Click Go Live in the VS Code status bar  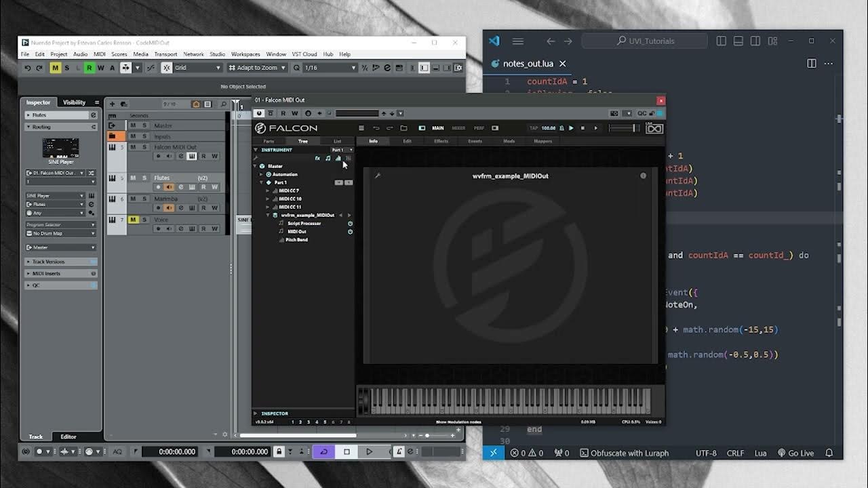click(797, 453)
